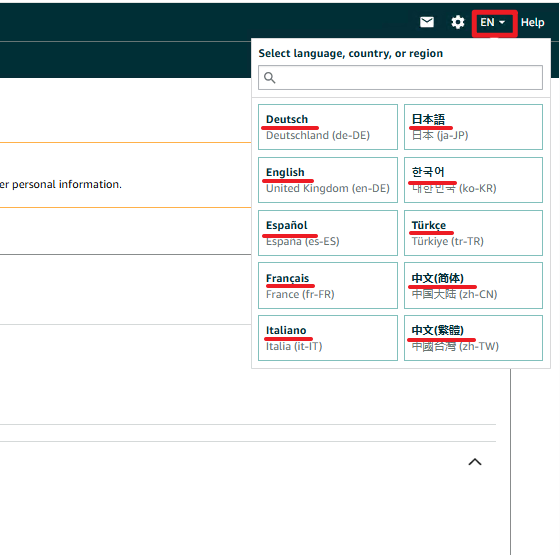Select English United Kingdom option
The height and width of the screenshot is (555, 560).
coord(328,180)
